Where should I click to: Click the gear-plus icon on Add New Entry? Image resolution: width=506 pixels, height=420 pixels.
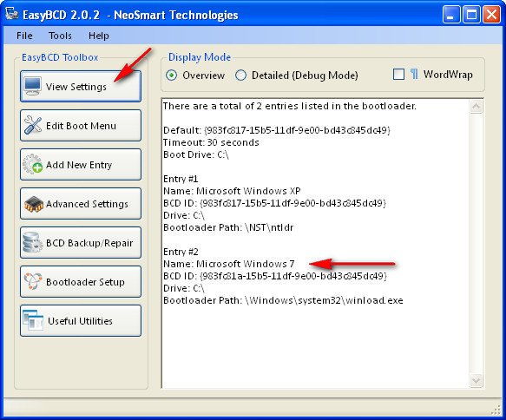(x=33, y=164)
